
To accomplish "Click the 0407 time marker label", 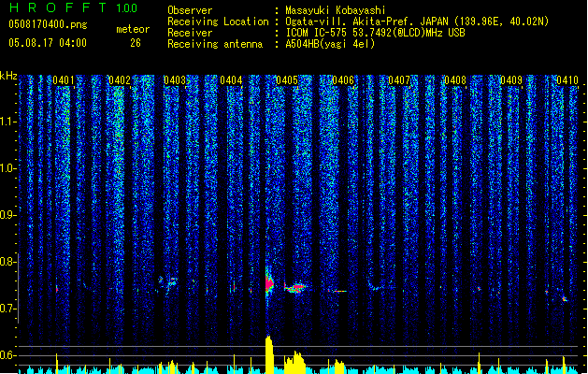I will tap(399, 80).
